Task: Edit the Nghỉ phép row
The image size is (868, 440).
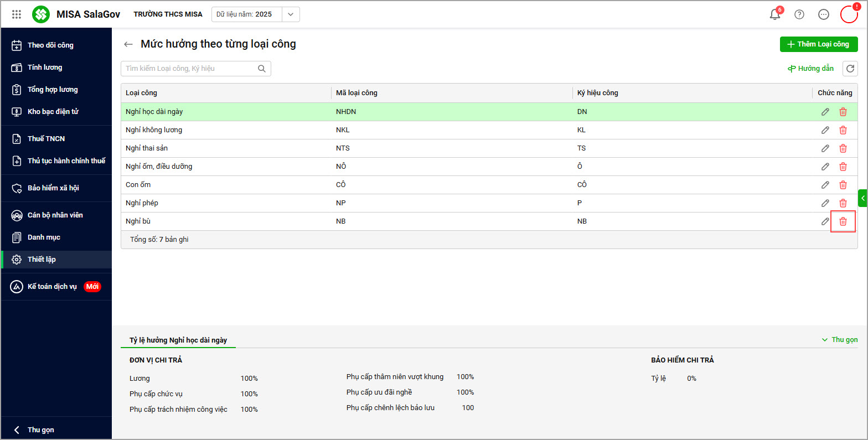Action: tap(825, 203)
